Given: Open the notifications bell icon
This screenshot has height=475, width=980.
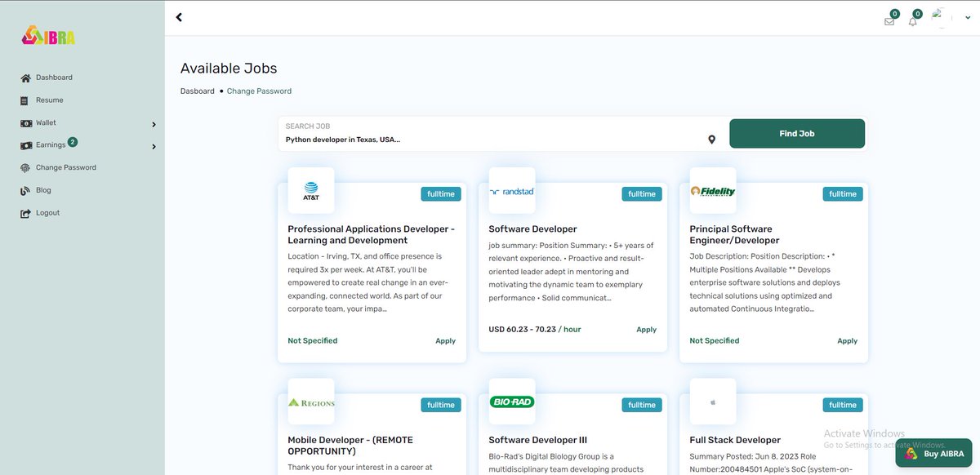Looking at the screenshot, I should tap(912, 21).
